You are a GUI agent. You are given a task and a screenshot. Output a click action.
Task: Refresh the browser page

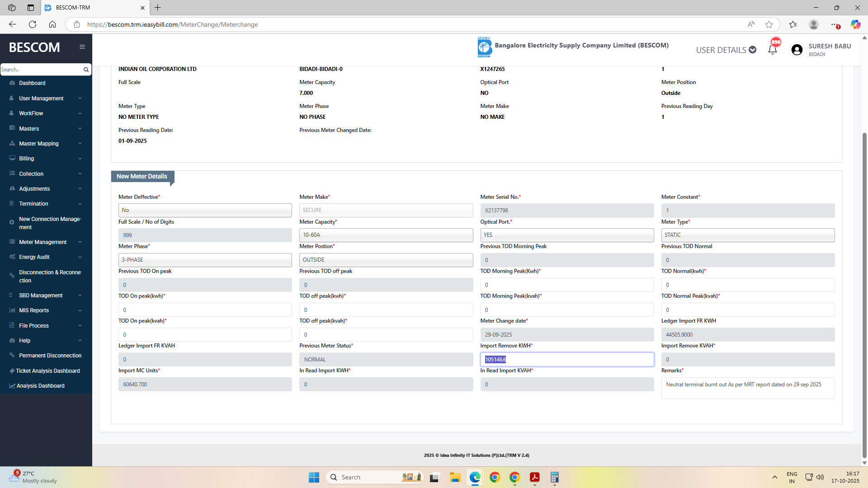[x=33, y=24]
